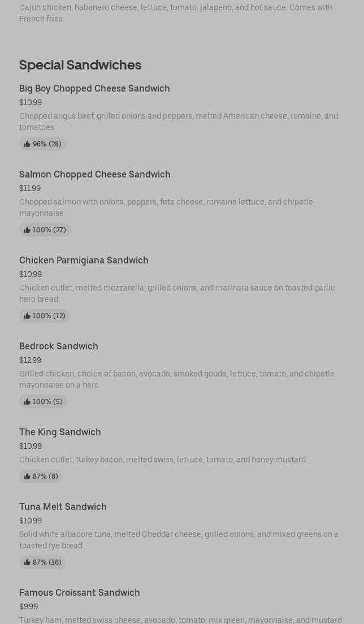Open The King Sandwich item
Viewport: 364px width, 624px height.
[60, 432]
